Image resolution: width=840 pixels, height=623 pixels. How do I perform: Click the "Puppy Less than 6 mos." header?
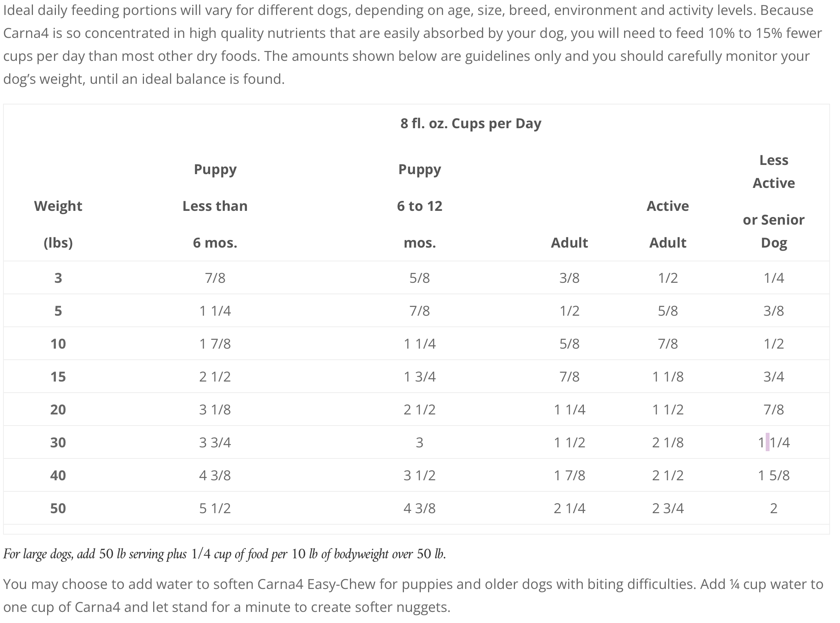215,206
